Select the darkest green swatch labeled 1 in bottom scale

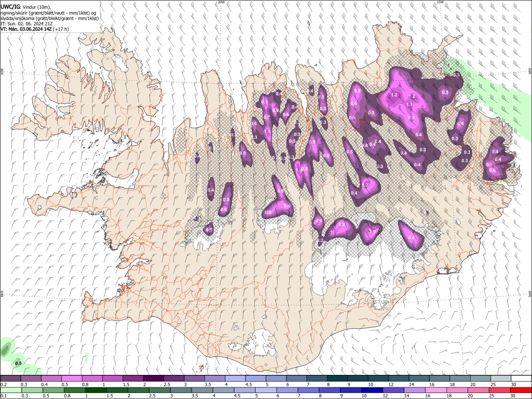point(96,390)
